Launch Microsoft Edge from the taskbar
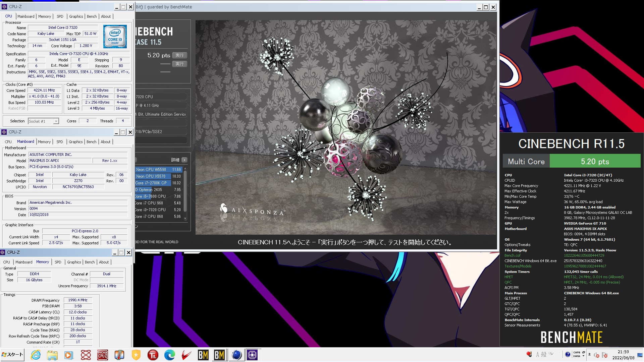This screenshot has width=644, height=362. coord(170,355)
